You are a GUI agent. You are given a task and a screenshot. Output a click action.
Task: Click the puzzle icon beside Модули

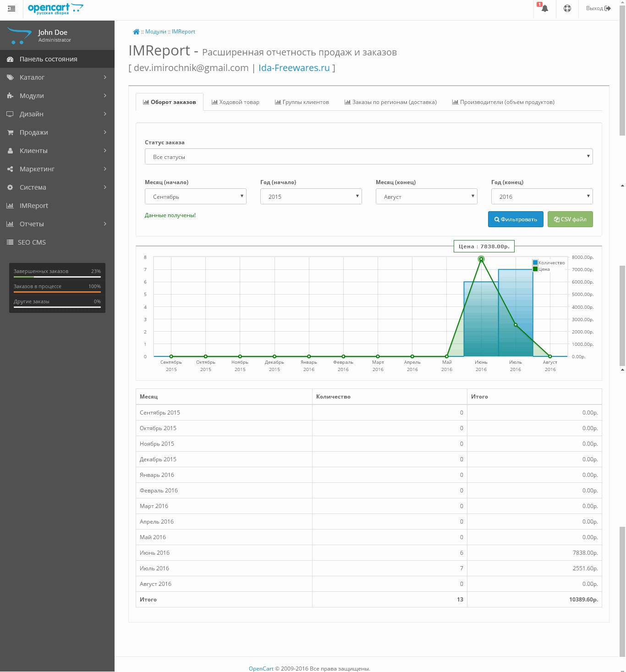[x=10, y=96]
